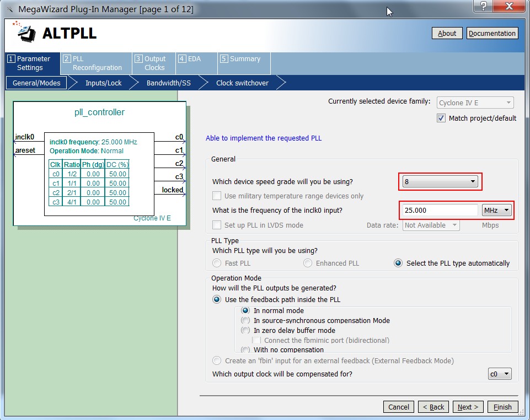
Task: Select In normal mode radio button
Action: [245, 310]
